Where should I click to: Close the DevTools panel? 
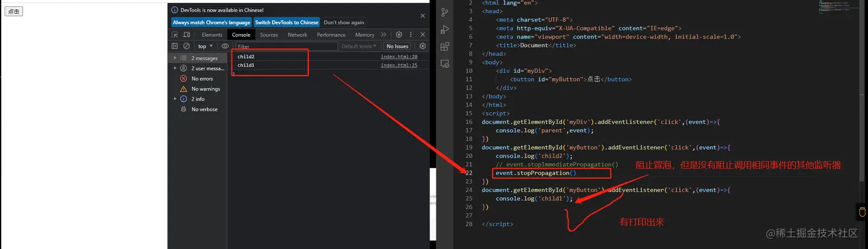pyautogui.click(x=423, y=35)
